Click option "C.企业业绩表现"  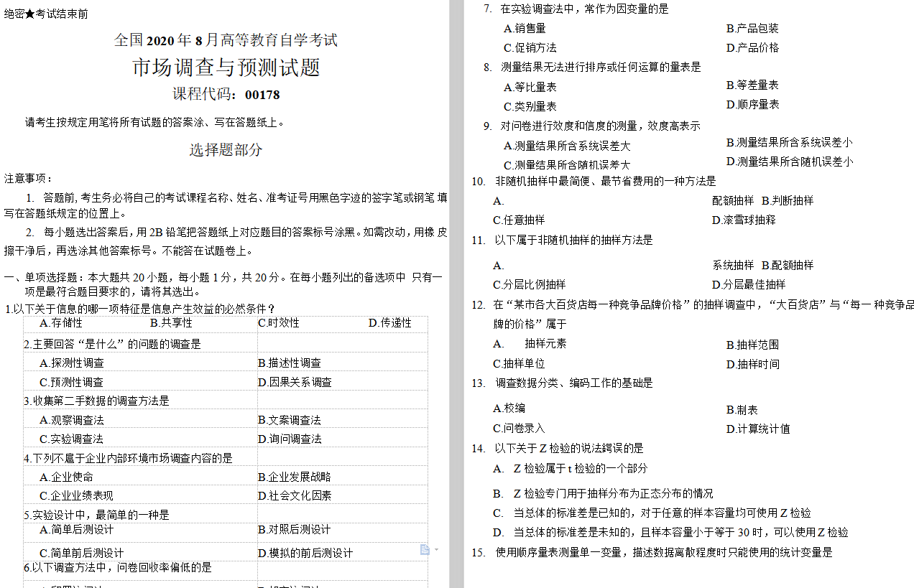click(76, 495)
